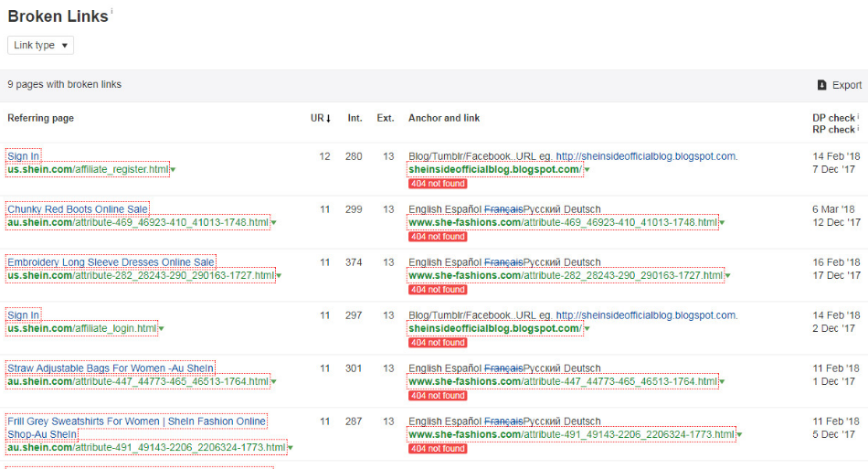Click the Anchor and link column header
Screen dimensions: 868x469
(x=444, y=118)
